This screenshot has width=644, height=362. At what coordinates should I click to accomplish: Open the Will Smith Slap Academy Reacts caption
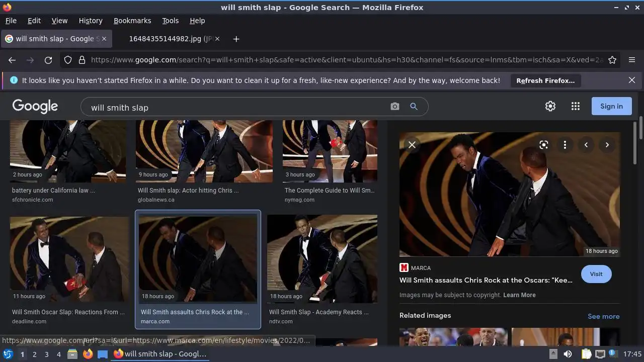click(x=319, y=312)
